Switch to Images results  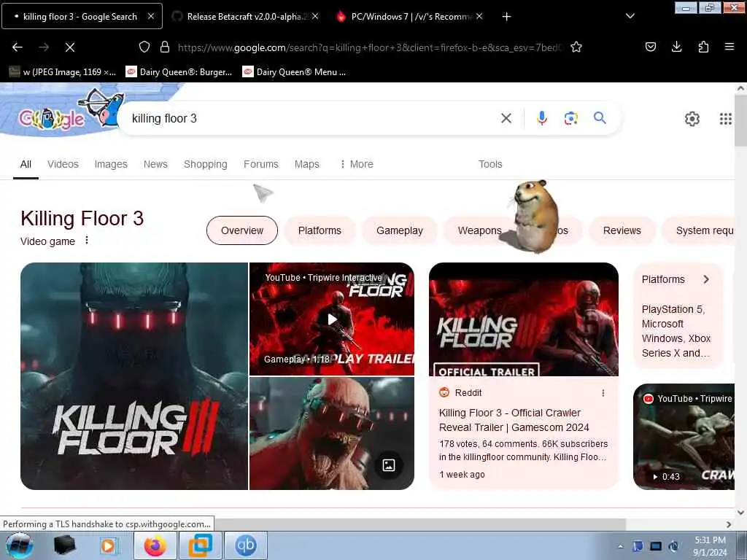click(x=111, y=164)
